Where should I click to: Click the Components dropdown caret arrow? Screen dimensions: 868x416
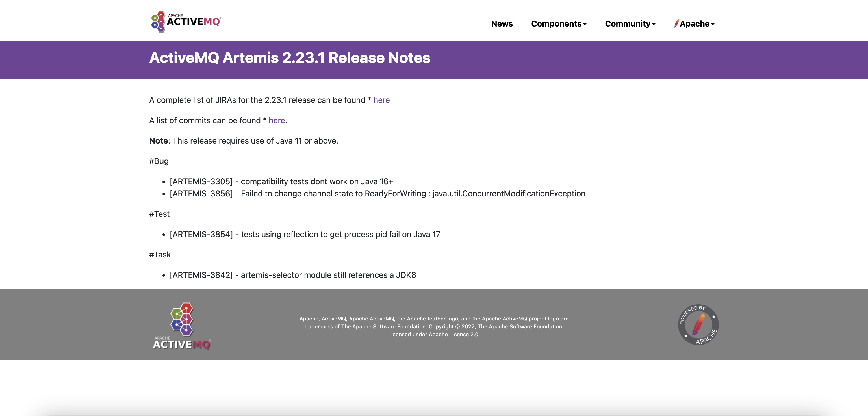click(x=585, y=24)
